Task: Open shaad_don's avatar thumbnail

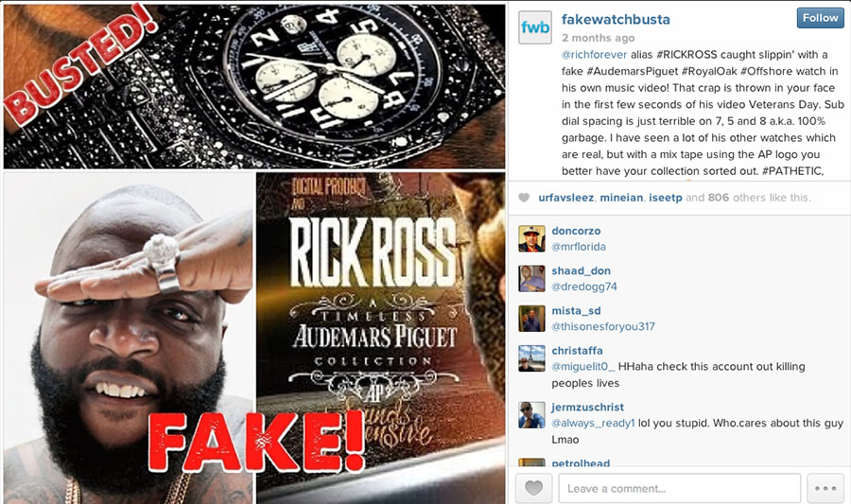Action: tap(531, 278)
